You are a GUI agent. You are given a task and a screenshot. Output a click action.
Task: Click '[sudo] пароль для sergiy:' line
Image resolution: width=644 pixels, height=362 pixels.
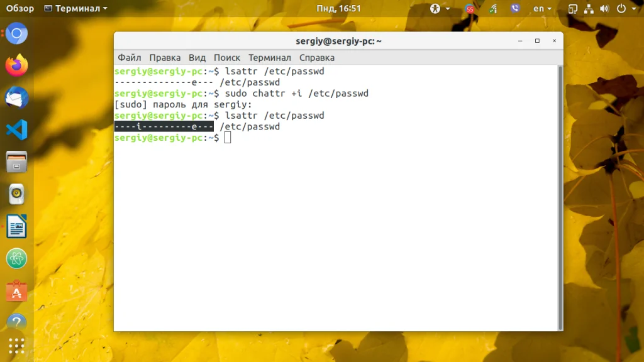pyautogui.click(x=183, y=104)
